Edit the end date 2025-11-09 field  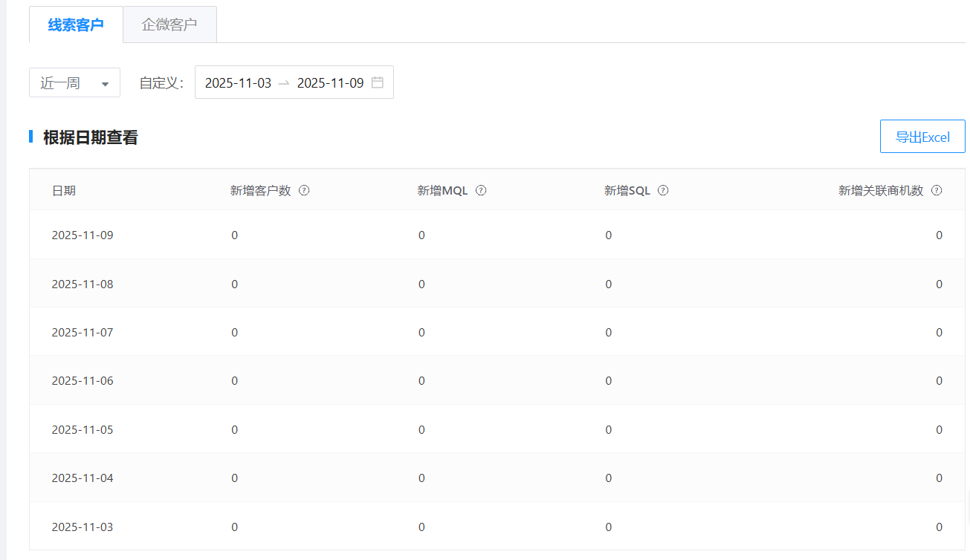(x=330, y=82)
